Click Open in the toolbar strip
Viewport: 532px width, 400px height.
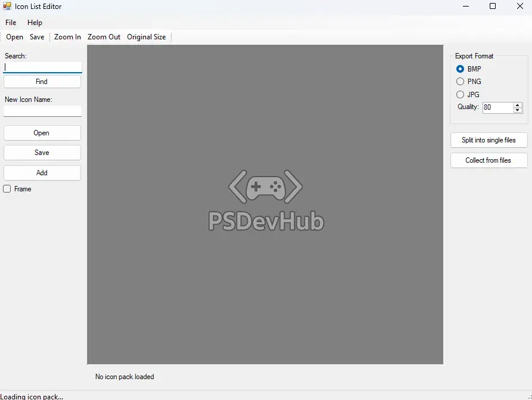pos(14,37)
